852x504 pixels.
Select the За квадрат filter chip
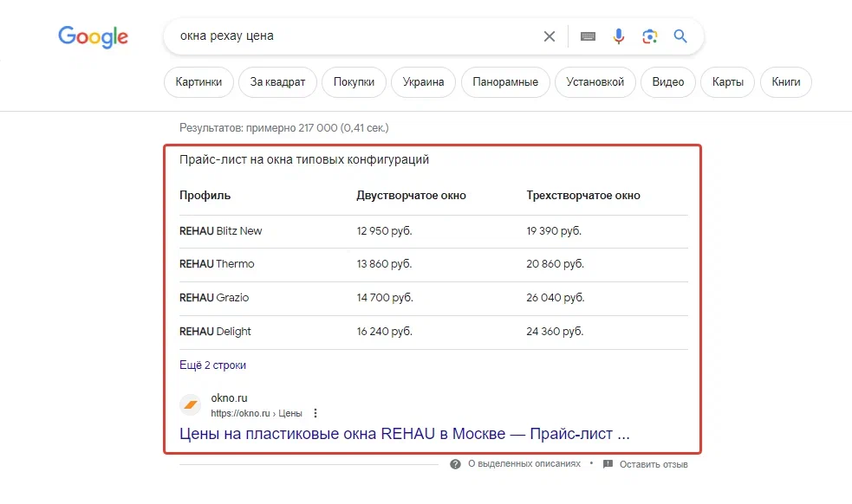(x=277, y=82)
